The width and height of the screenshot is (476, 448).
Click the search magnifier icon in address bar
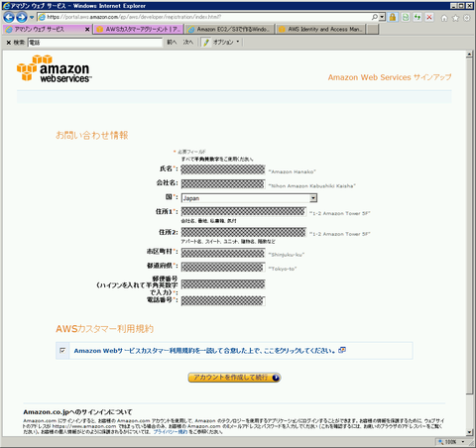pos(375,17)
